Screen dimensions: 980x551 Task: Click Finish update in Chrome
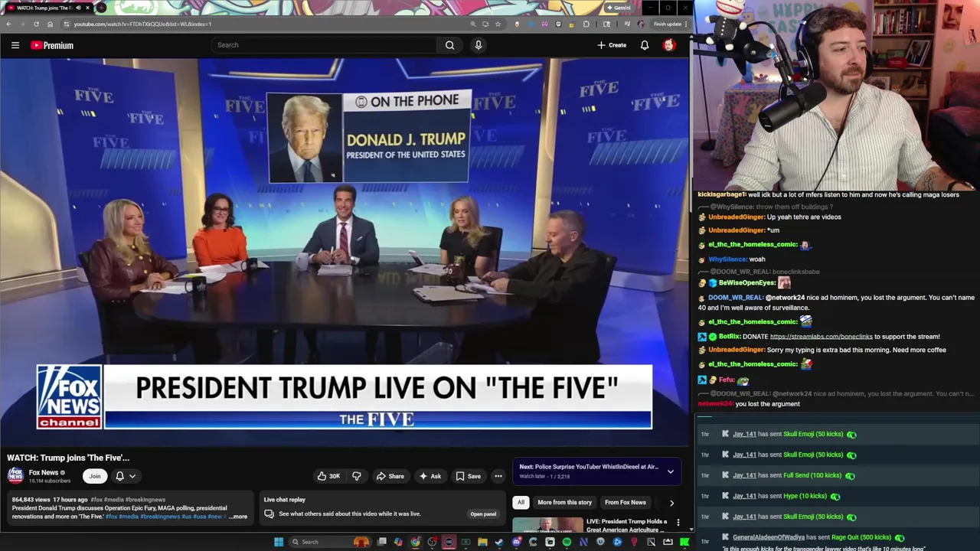[669, 24]
